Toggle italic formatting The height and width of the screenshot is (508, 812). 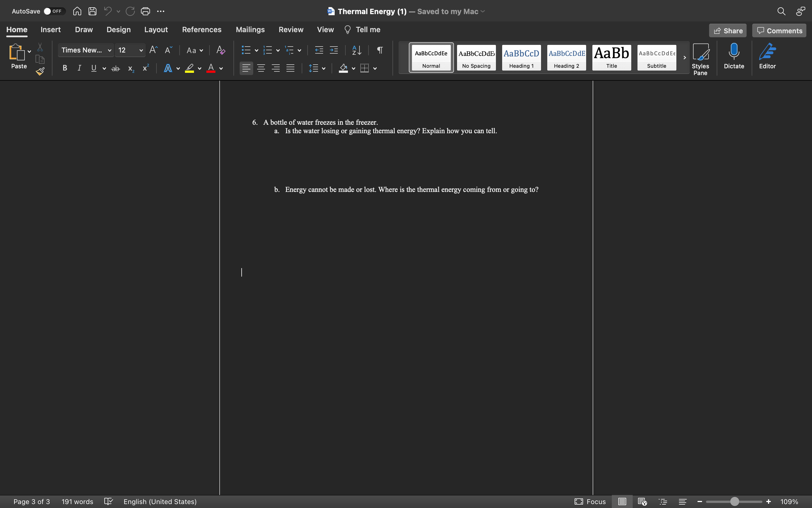tap(79, 68)
